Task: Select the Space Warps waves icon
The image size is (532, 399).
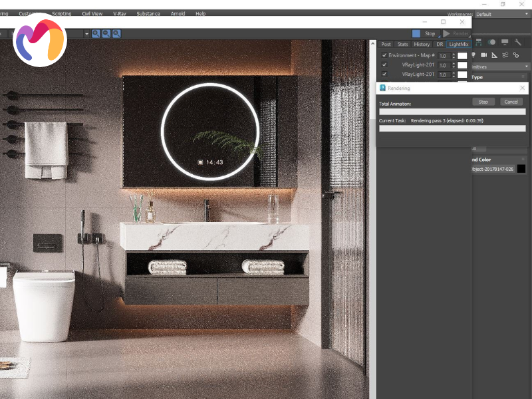Action: point(505,55)
